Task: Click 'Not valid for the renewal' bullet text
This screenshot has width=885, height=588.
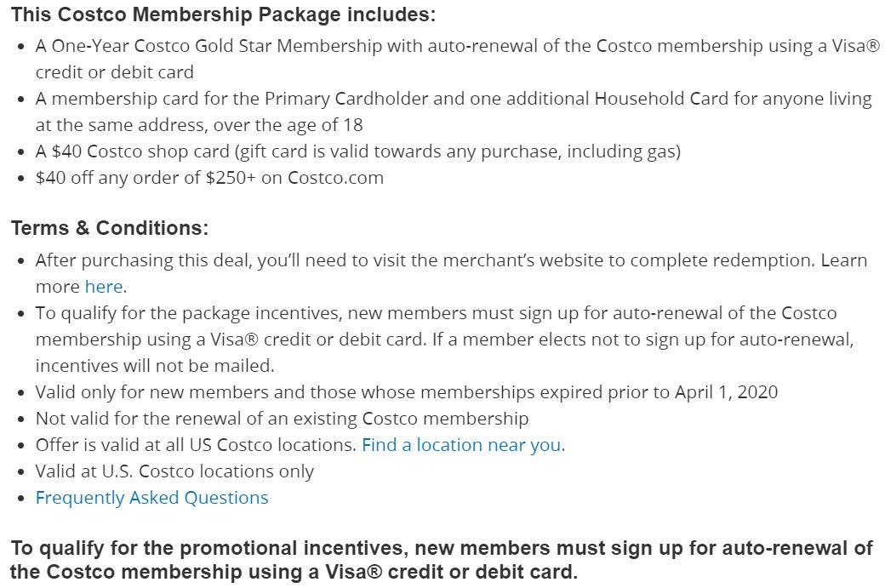Action: (282, 419)
